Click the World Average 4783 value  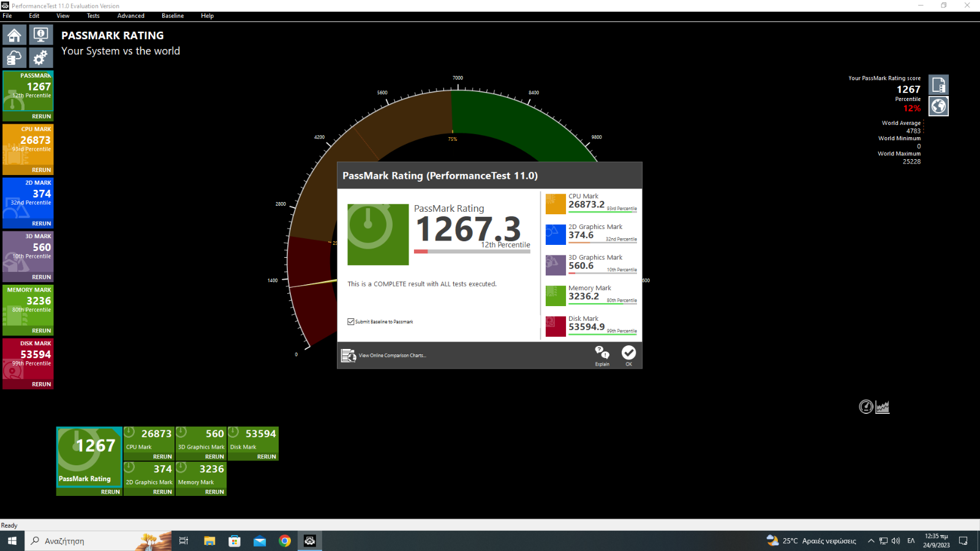pyautogui.click(x=913, y=131)
